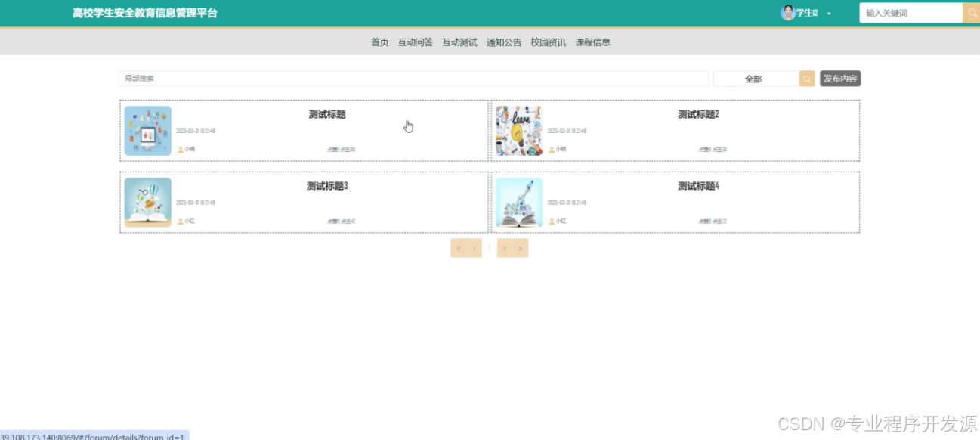Focus the 局部搜索 local search field
Image resolution: width=980 pixels, height=440 pixels.
tap(413, 79)
